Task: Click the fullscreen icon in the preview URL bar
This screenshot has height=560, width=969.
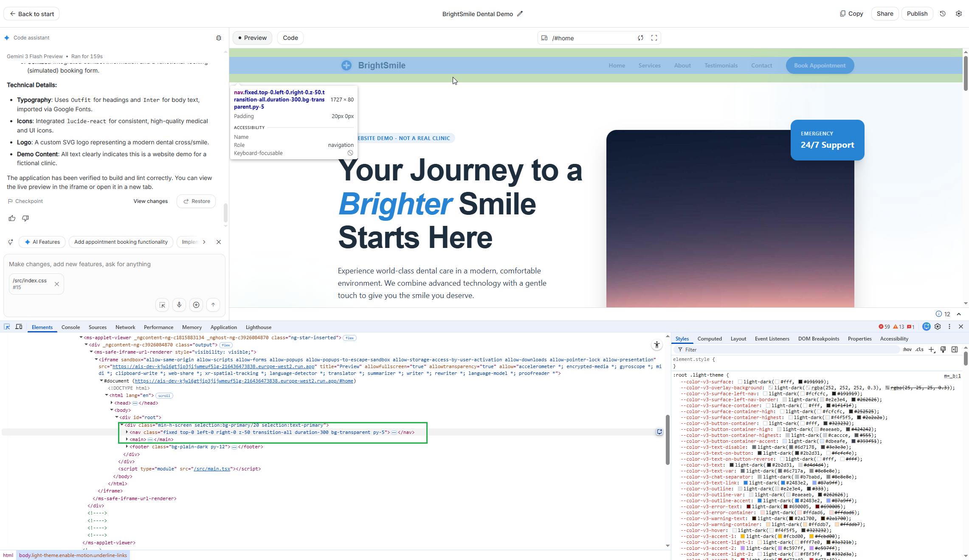Action: tap(654, 38)
